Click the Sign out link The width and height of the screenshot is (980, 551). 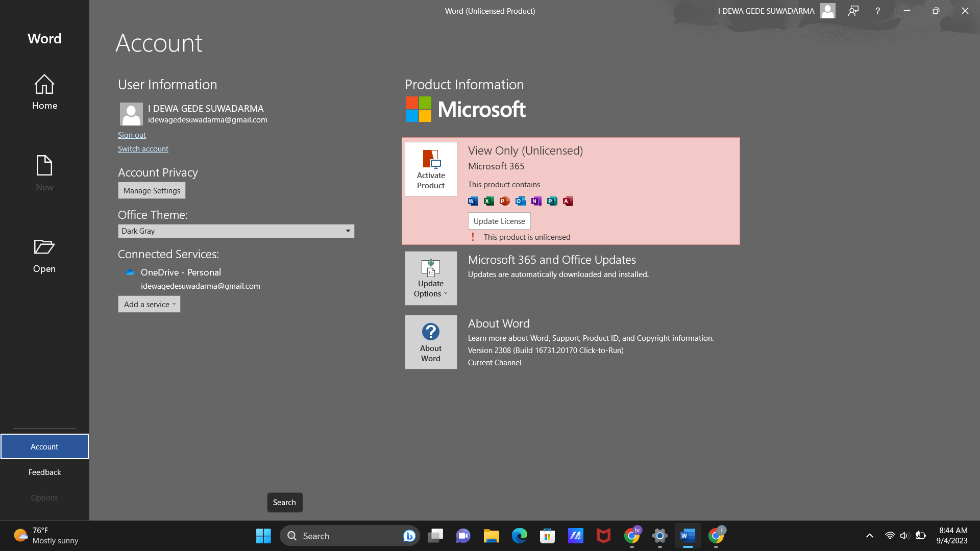[x=132, y=135]
